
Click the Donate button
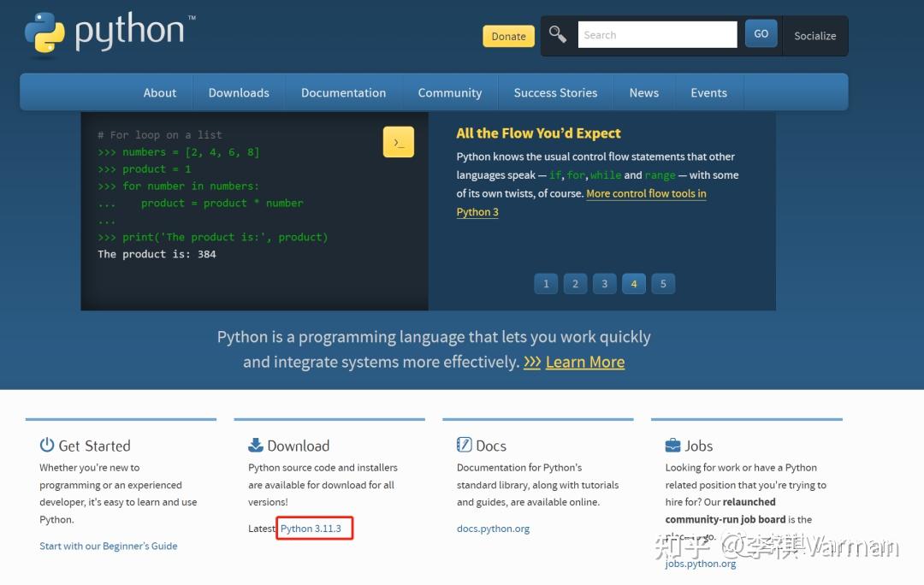point(508,36)
